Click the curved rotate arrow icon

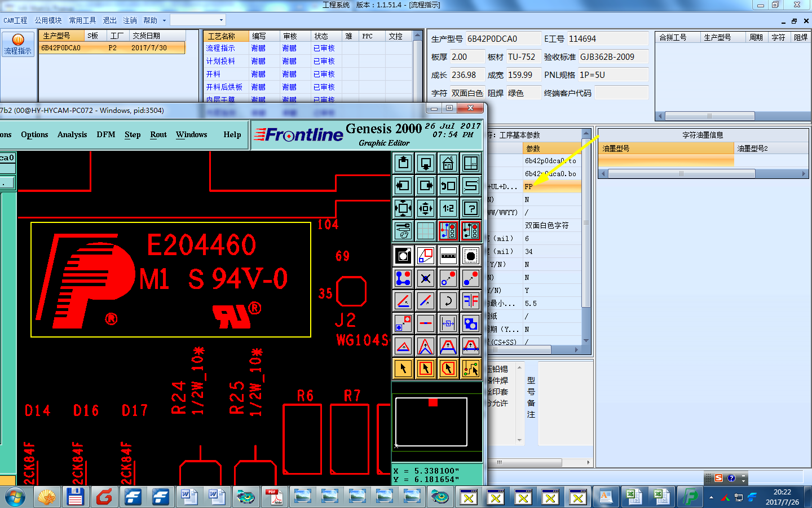point(448,301)
